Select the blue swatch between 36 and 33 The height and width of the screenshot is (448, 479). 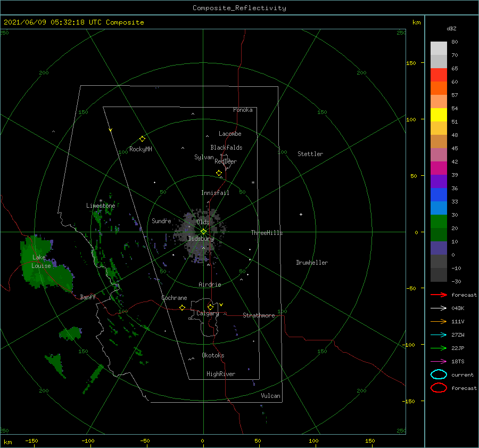[x=439, y=195]
